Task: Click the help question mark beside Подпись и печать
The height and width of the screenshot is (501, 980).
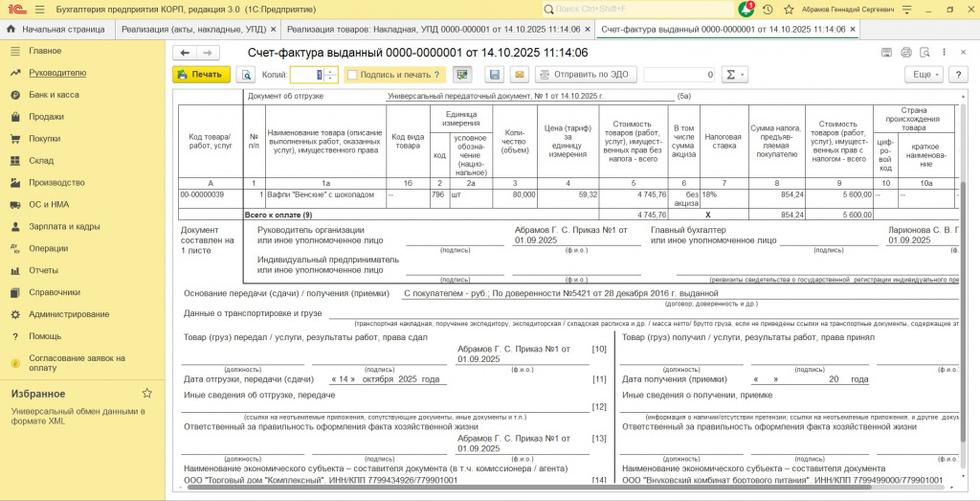Action: coord(436,75)
